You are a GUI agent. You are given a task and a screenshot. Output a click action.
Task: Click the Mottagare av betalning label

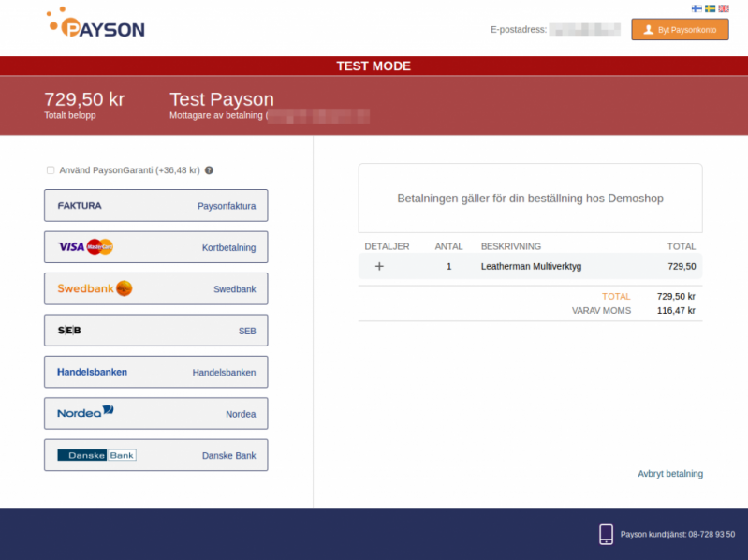(x=216, y=115)
